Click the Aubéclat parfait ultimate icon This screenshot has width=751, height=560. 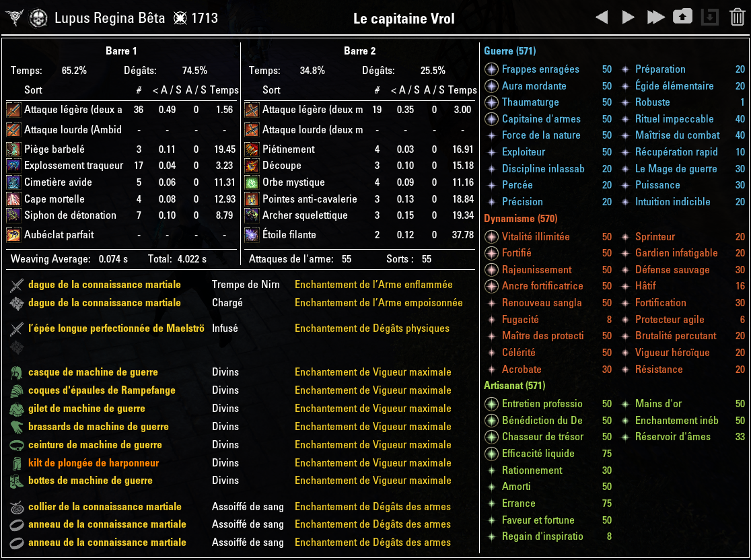point(13,235)
